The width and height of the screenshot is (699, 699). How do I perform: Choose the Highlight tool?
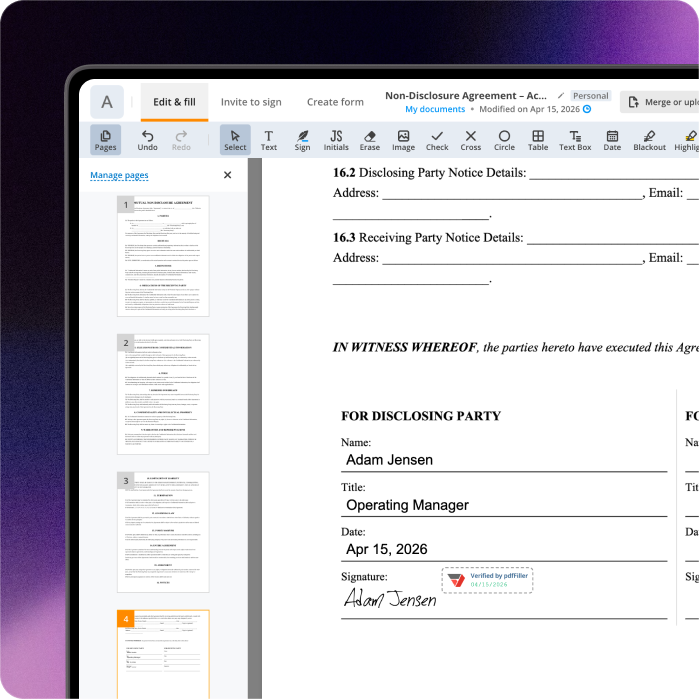coord(687,140)
